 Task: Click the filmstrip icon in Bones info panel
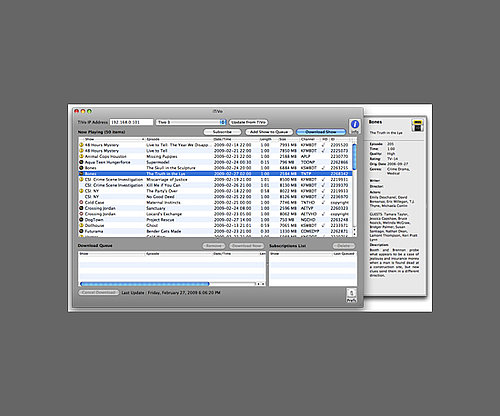click(x=417, y=126)
